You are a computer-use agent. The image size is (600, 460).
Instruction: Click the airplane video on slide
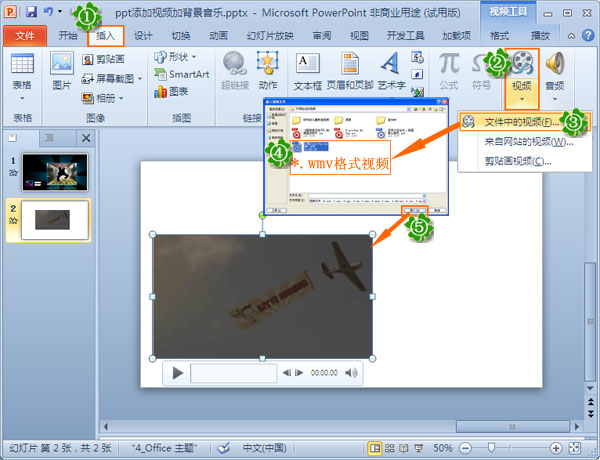(x=262, y=297)
